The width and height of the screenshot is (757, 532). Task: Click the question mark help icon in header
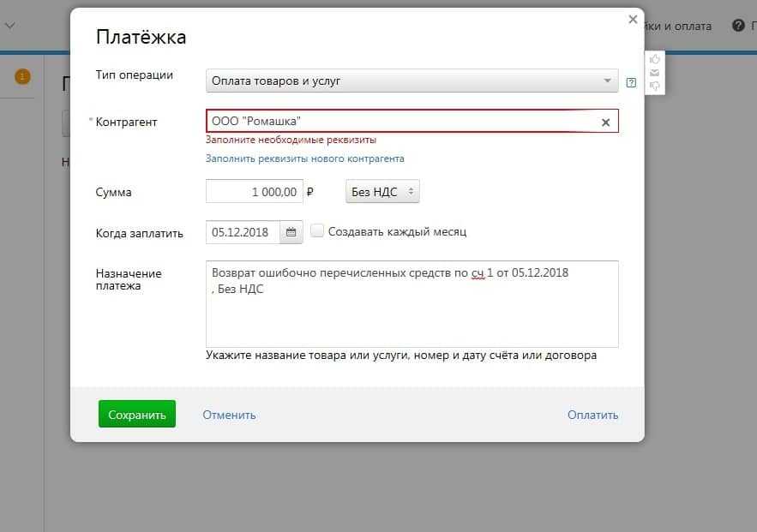[x=737, y=26]
